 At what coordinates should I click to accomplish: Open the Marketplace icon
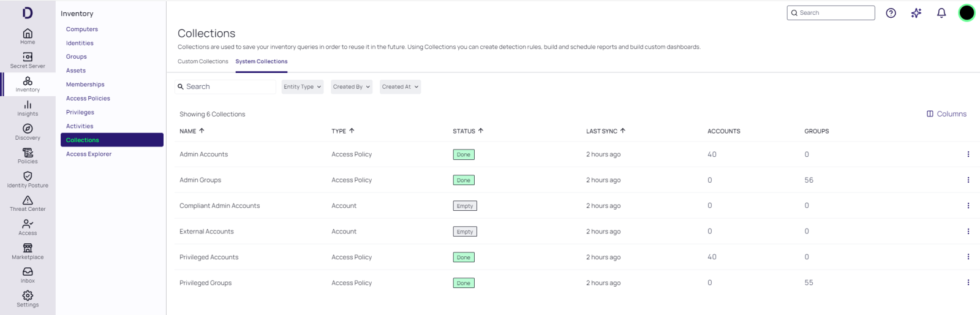point(28,251)
